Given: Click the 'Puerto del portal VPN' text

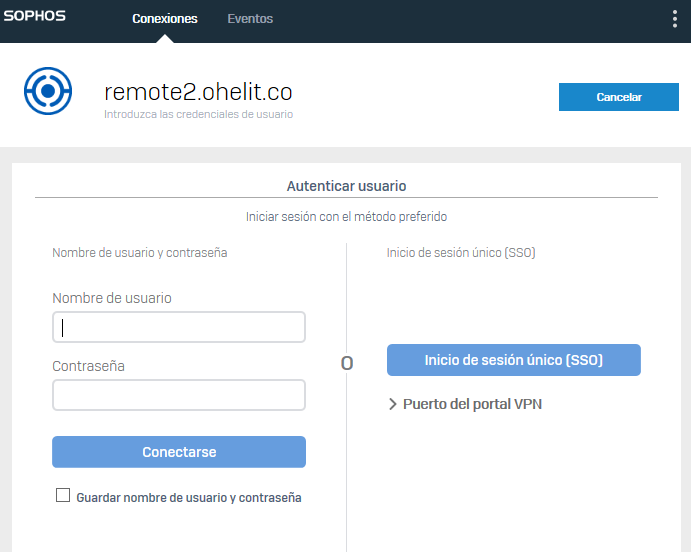Looking at the screenshot, I should pos(472,405).
